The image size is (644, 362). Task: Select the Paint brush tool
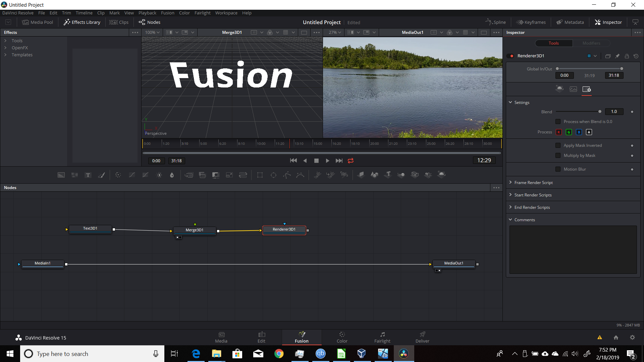[x=101, y=175]
